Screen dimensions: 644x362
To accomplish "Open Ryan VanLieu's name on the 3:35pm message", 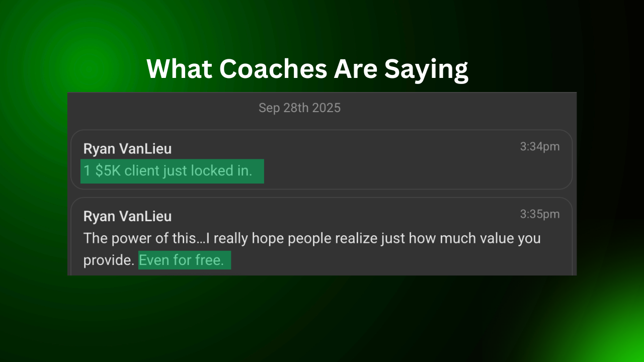I will (x=127, y=216).
